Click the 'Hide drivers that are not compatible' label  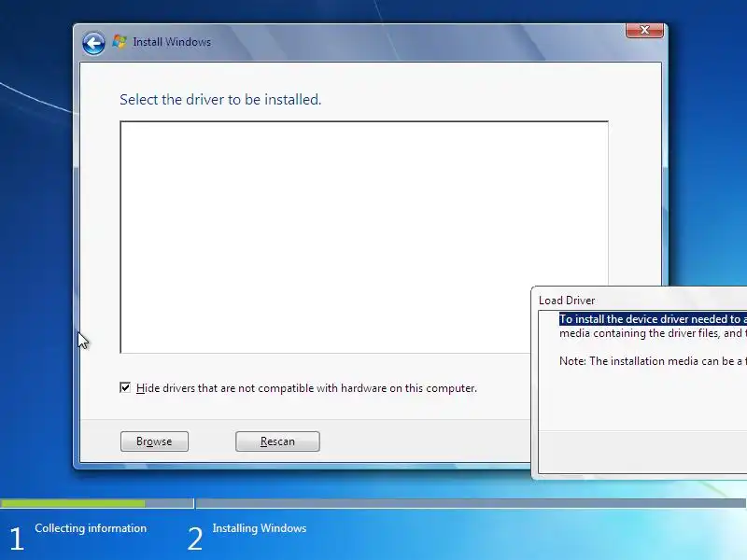pos(307,388)
